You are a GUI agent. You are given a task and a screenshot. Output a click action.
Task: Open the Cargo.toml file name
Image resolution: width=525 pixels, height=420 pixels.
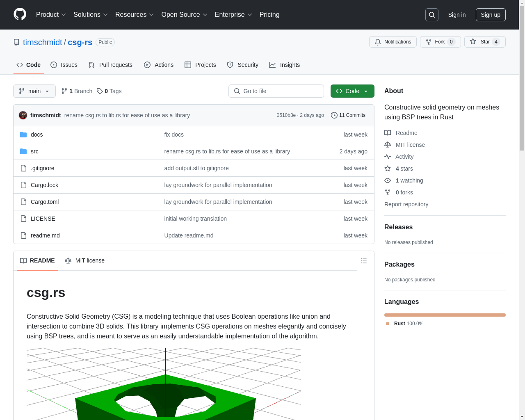point(45,202)
